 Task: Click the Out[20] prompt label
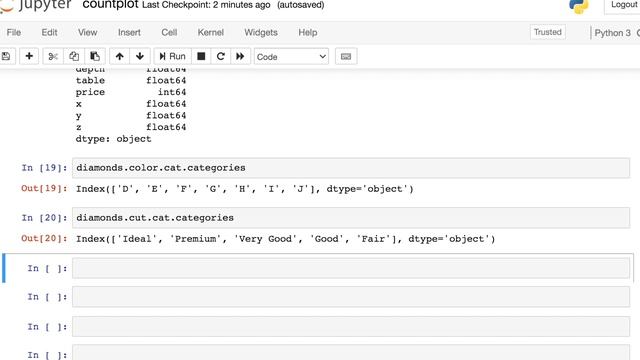[44, 238]
